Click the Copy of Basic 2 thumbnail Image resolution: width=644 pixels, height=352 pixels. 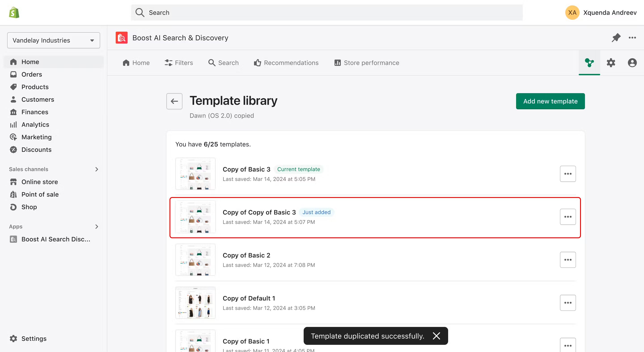[195, 260]
